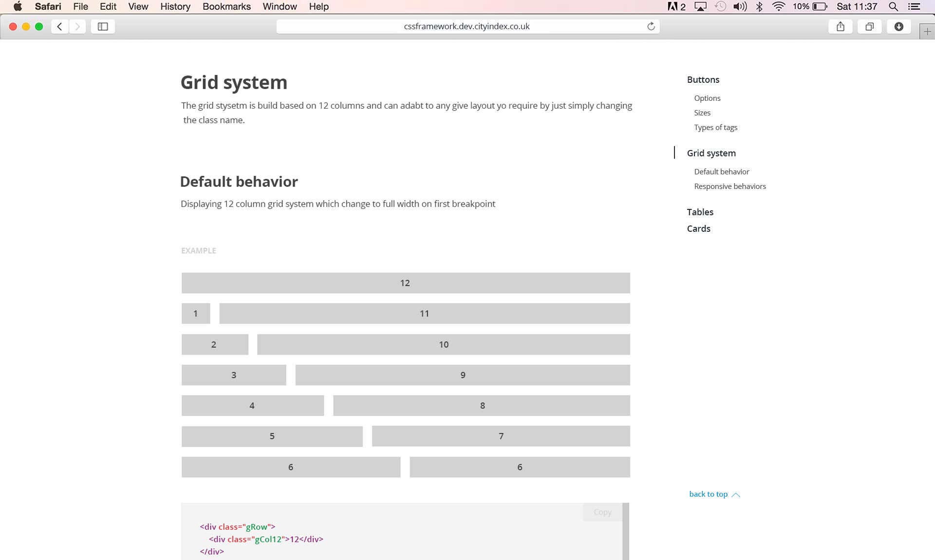
Task: Toggle the Safari sidebar icon
Action: point(103,27)
